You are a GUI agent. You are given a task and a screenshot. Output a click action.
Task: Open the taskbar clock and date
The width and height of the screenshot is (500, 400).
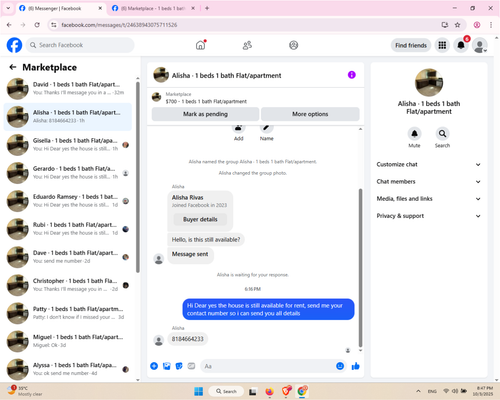[x=483, y=391]
